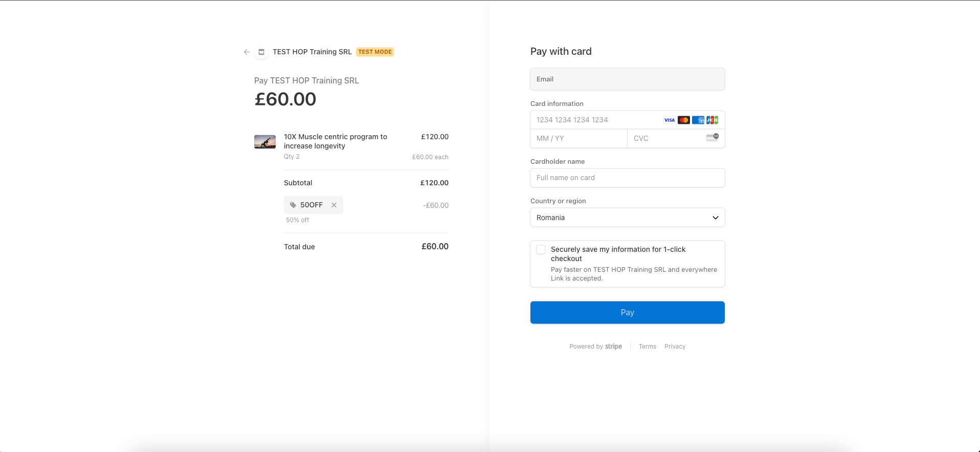
Task: Click the Cardholder name field
Action: click(x=627, y=178)
